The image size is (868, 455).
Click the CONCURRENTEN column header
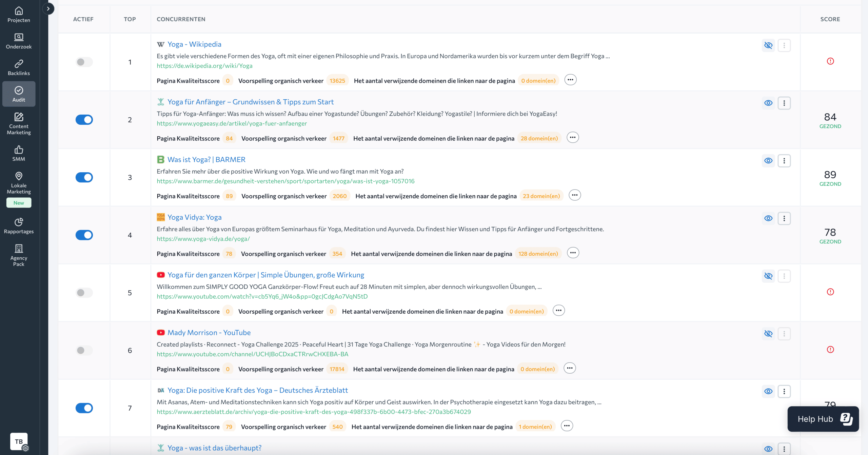[181, 19]
